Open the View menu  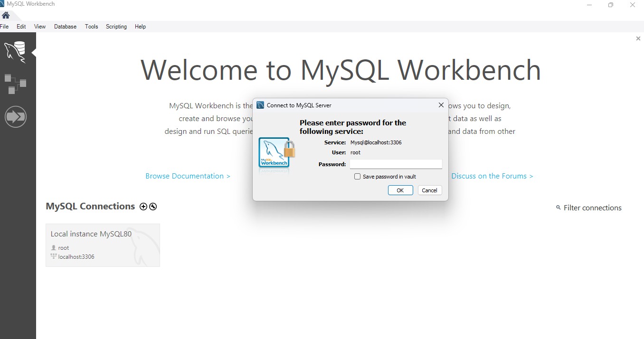click(40, 27)
